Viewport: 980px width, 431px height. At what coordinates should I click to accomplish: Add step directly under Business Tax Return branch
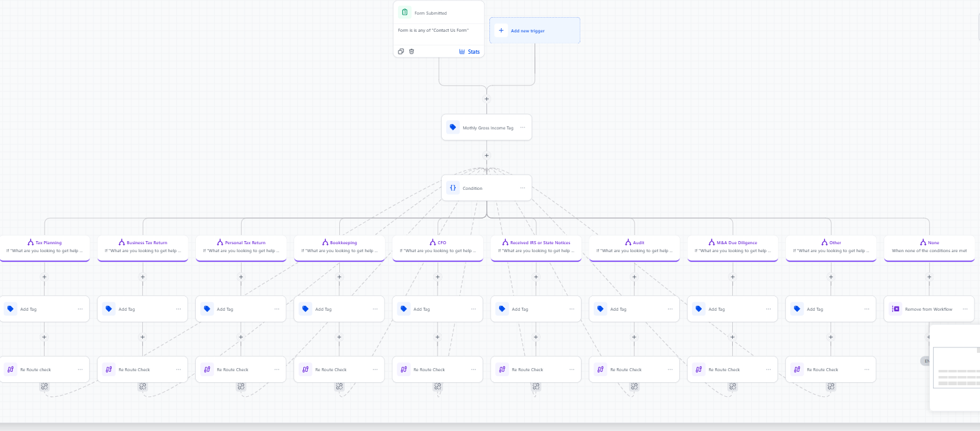(x=143, y=277)
